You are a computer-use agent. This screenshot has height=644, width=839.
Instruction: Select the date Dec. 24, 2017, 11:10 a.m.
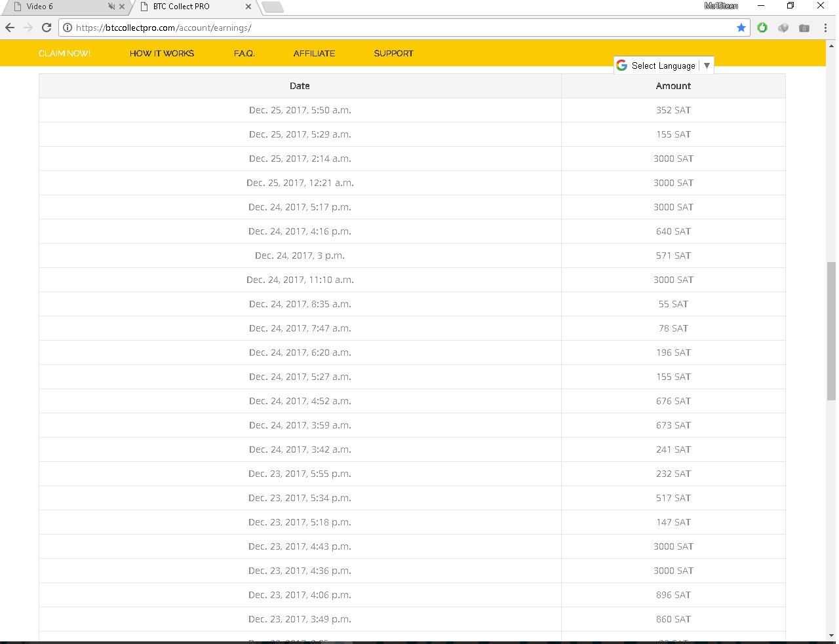[x=300, y=280]
